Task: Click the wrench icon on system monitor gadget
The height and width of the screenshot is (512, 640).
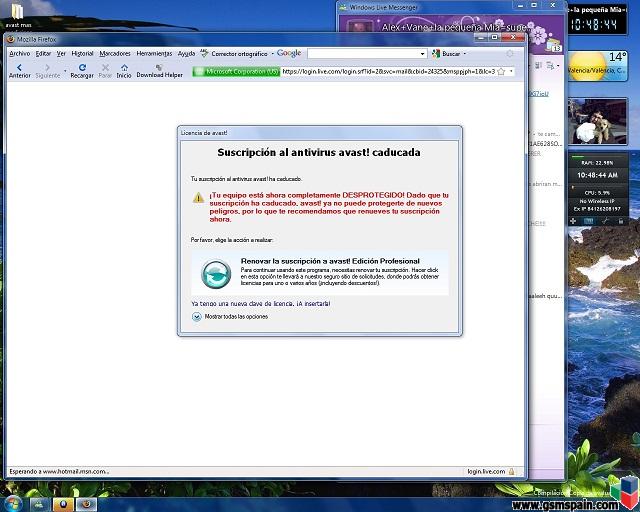Action: click(606, 221)
